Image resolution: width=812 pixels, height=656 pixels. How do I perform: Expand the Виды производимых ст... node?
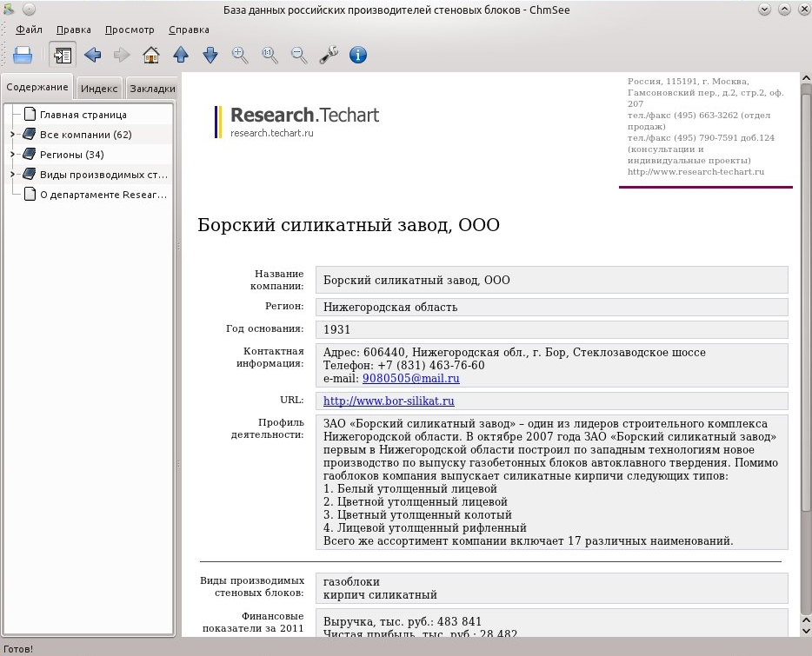(x=12, y=175)
